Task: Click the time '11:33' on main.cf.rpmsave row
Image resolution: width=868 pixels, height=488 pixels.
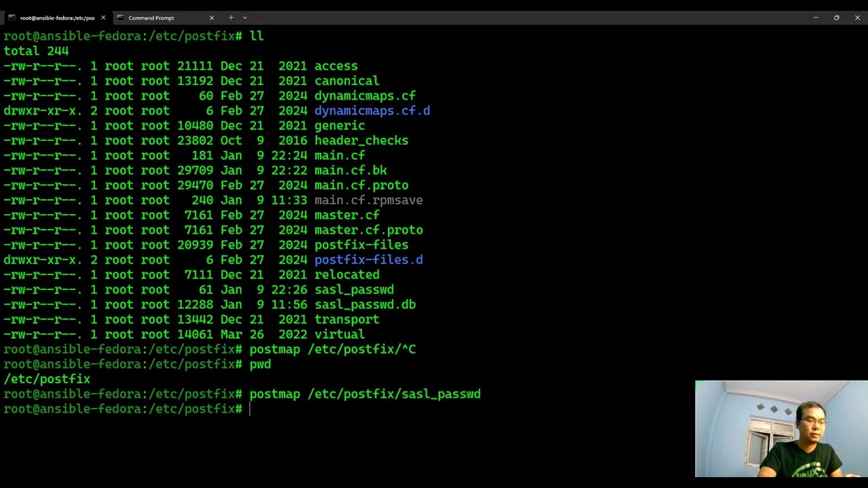Action: click(289, 200)
